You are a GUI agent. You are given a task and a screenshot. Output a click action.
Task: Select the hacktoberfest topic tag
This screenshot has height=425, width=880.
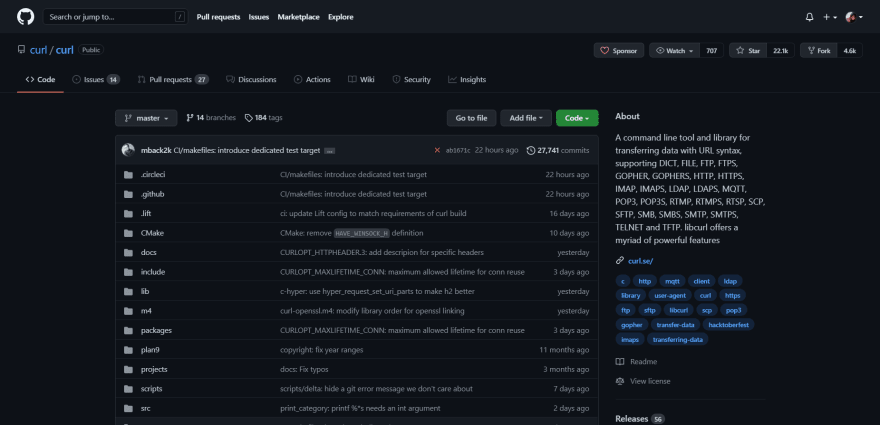[728, 325]
